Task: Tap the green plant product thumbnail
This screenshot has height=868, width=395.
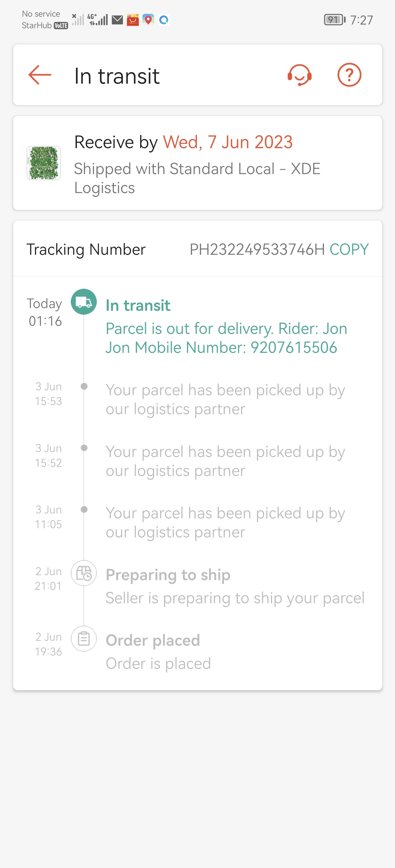Action: click(44, 163)
